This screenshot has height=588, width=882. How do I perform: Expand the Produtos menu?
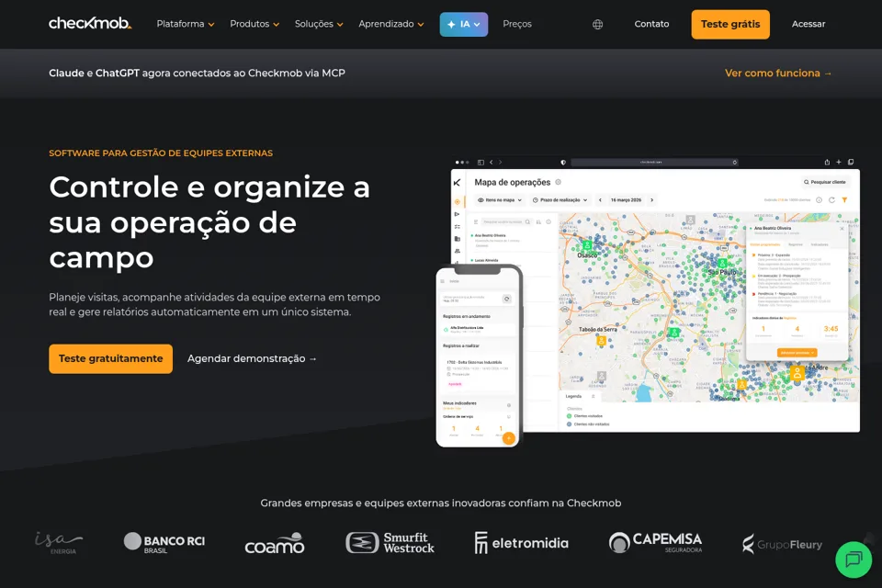(x=254, y=24)
